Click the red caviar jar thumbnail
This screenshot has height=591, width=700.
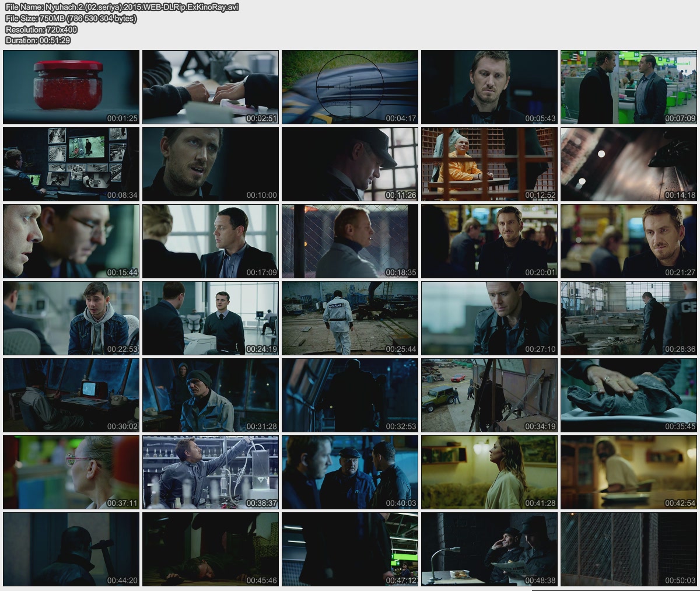pyautogui.click(x=71, y=87)
